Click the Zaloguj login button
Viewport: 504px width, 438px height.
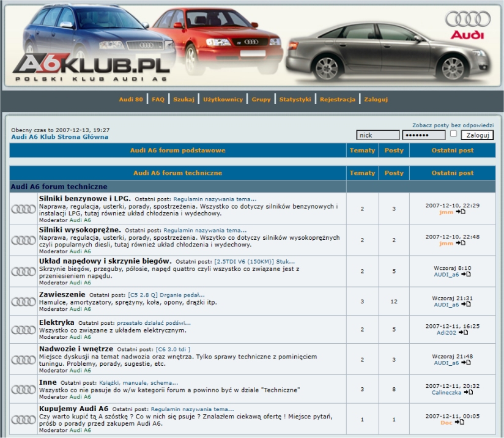coord(477,135)
